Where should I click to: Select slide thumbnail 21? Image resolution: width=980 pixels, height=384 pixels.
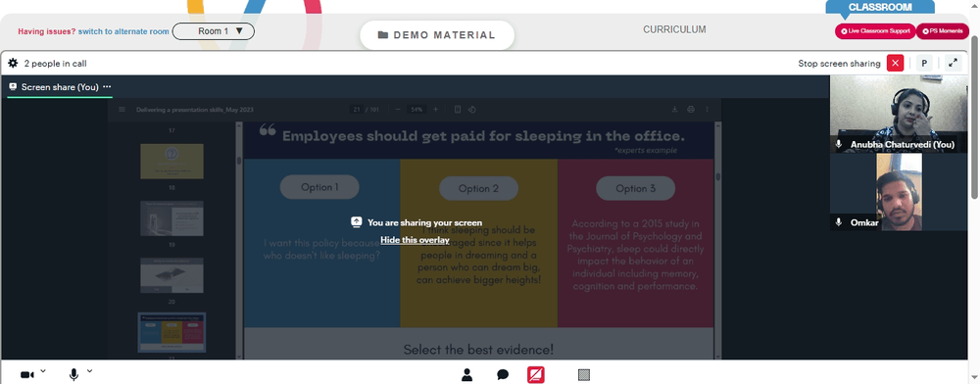point(171,333)
